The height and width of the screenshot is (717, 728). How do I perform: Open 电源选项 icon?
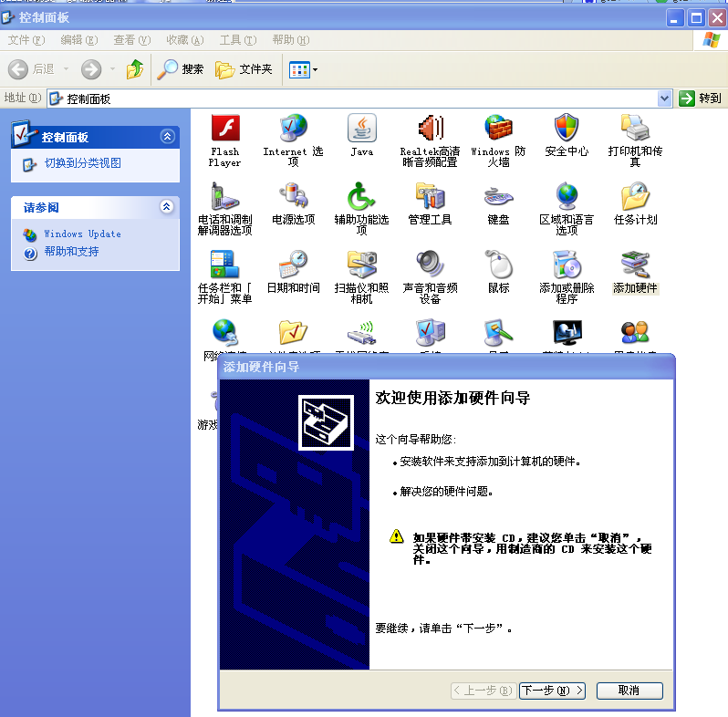click(x=293, y=196)
